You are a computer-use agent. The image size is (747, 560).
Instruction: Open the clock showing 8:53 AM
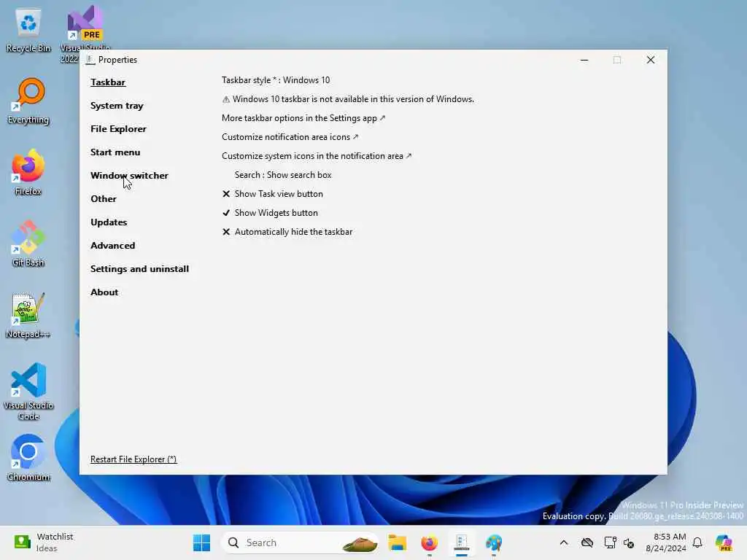(x=666, y=542)
